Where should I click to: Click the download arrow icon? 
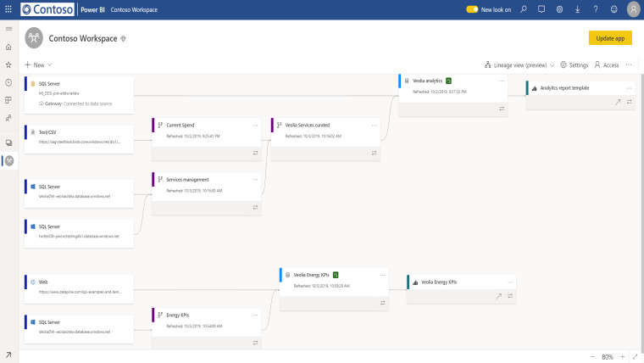coord(577,9)
